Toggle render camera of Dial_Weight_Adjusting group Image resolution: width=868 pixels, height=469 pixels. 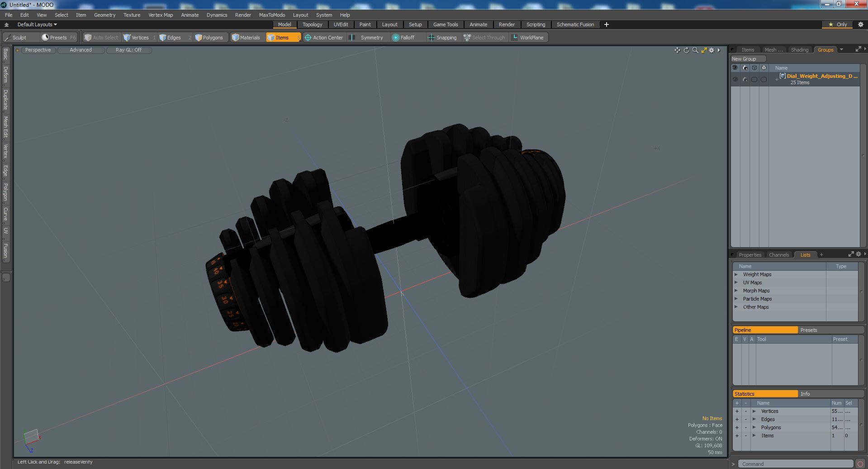pos(745,79)
